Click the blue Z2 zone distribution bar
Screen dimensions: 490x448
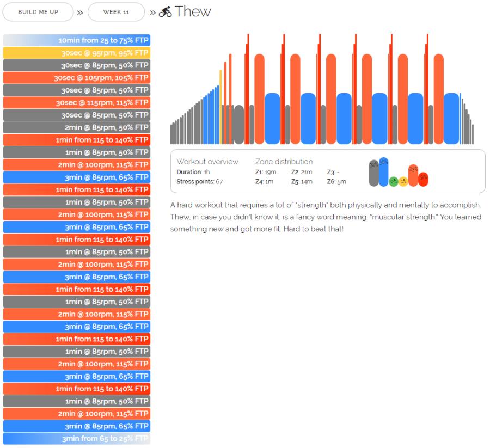(383, 173)
